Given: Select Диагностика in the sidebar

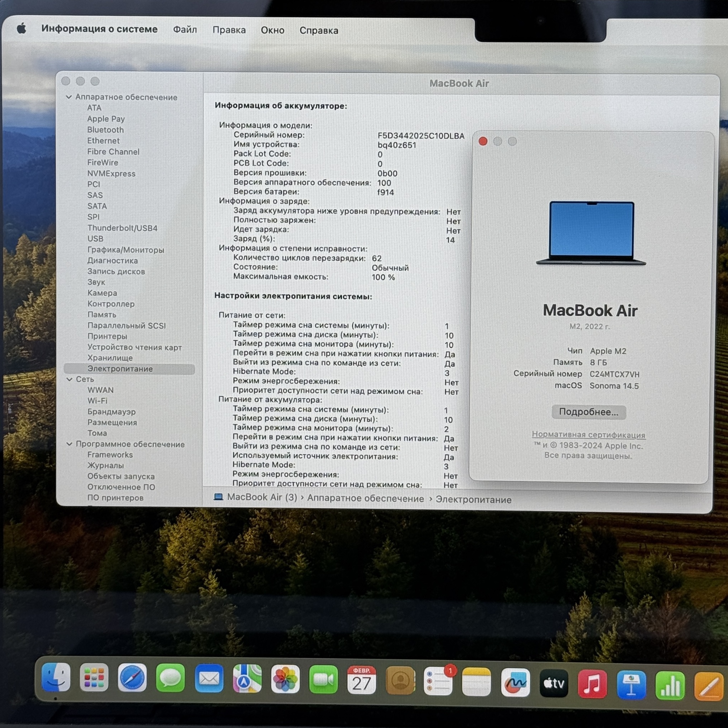Looking at the screenshot, I should pyautogui.click(x=113, y=260).
